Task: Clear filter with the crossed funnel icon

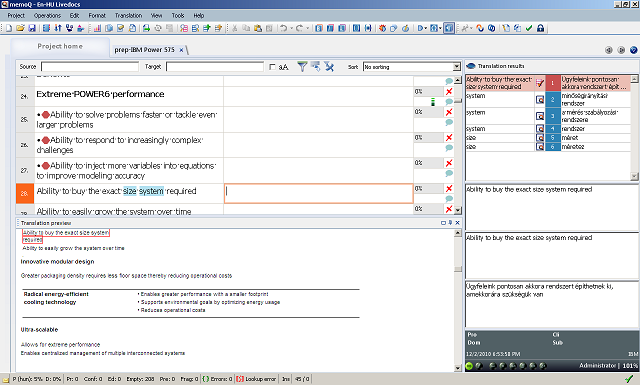Action: coord(329,67)
